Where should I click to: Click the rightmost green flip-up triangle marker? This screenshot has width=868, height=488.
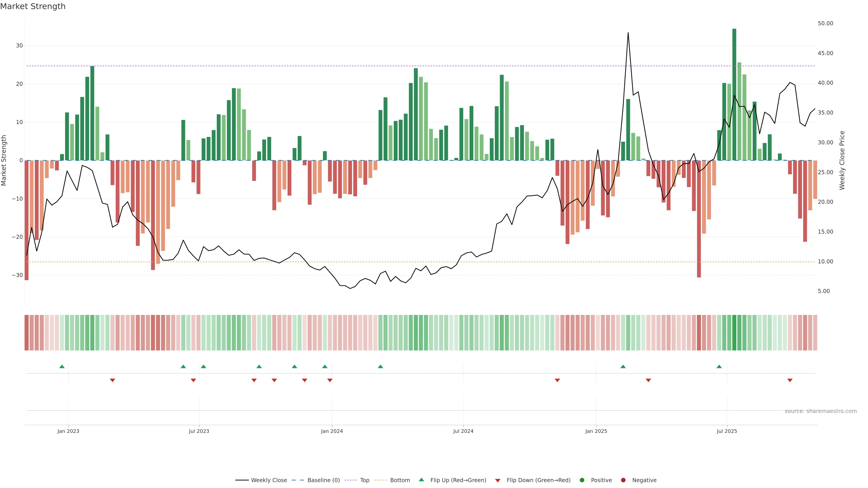[719, 366]
